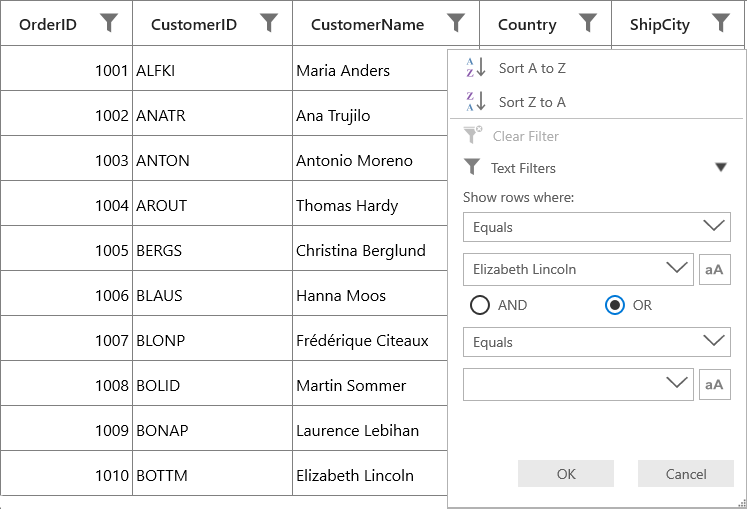Click the Elizabeth Lincoln filter value field

pos(578,269)
